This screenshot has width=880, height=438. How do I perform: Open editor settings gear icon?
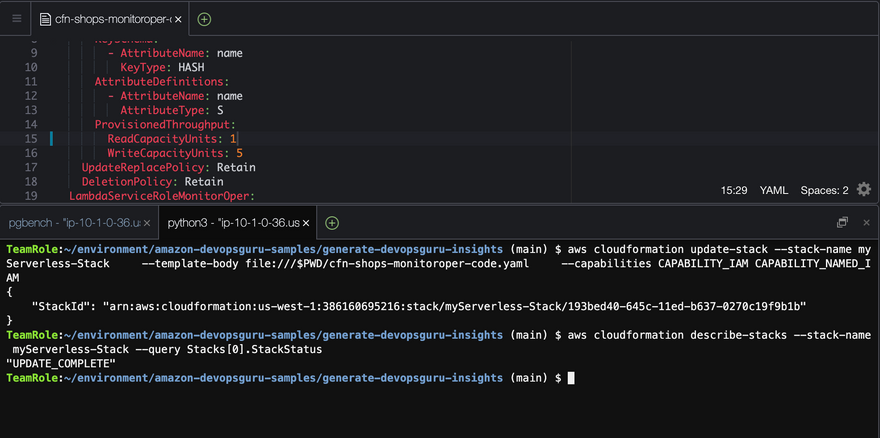click(863, 190)
